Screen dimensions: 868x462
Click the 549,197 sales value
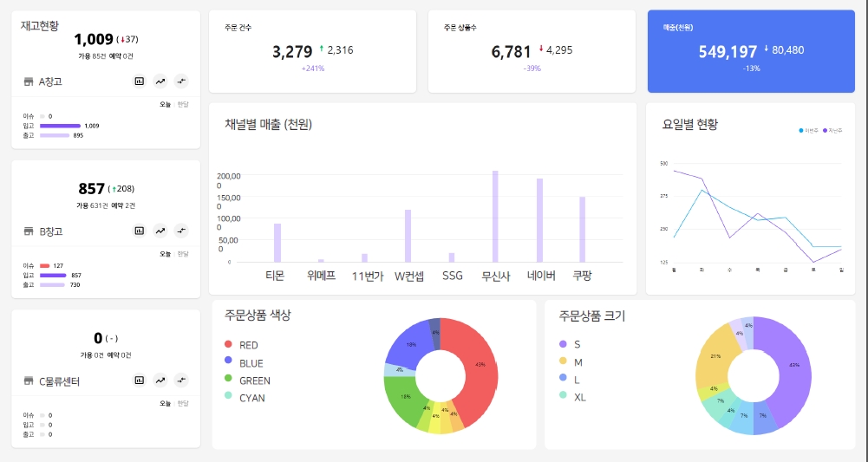tap(728, 52)
